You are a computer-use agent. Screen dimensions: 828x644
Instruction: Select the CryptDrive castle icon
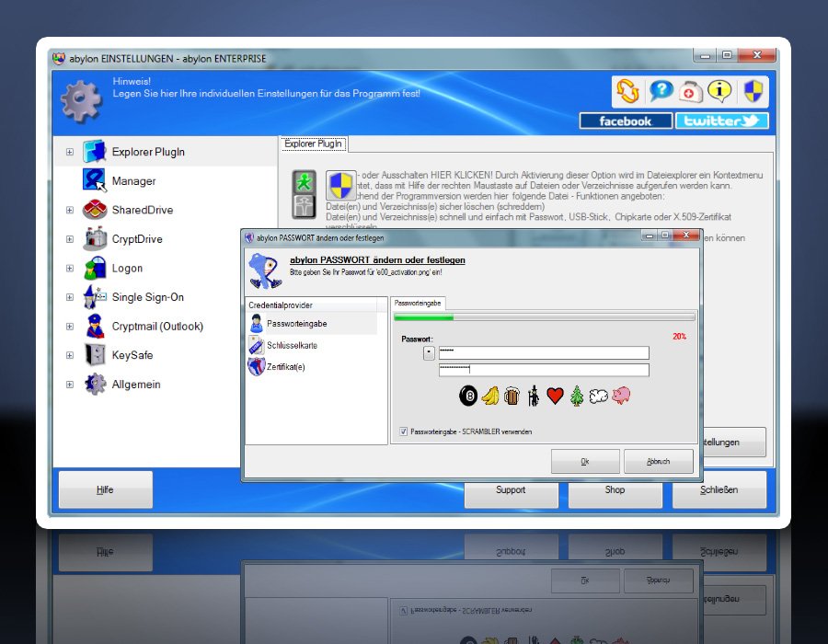click(95, 238)
